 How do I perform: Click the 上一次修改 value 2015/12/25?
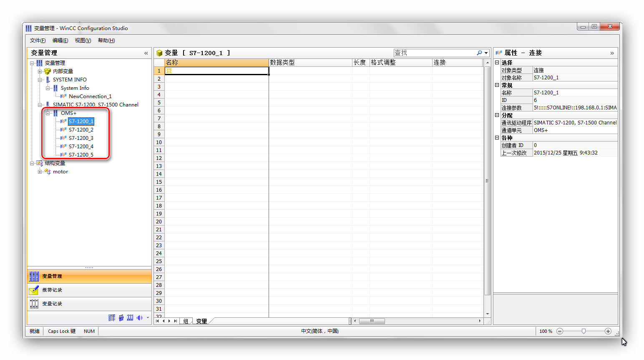click(575, 152)
